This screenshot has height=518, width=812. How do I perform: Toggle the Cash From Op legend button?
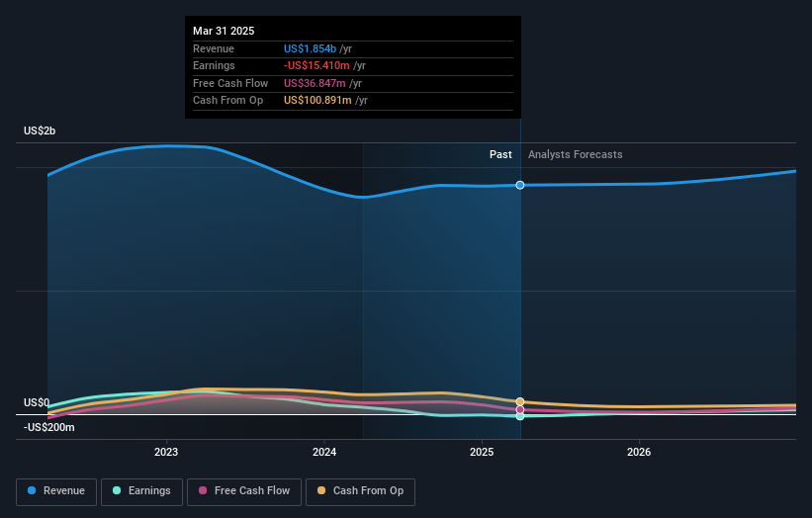pos(360,491)
